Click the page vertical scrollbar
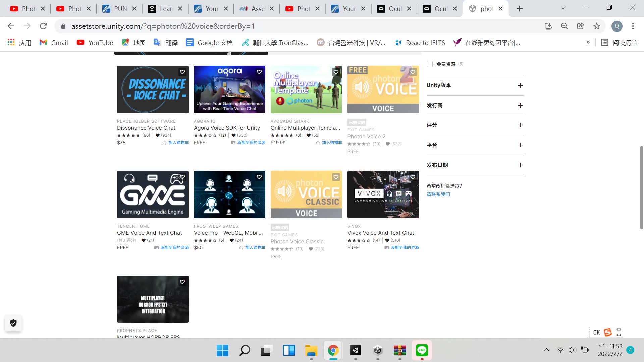The image size is (644, 362). tap(641, 188)
